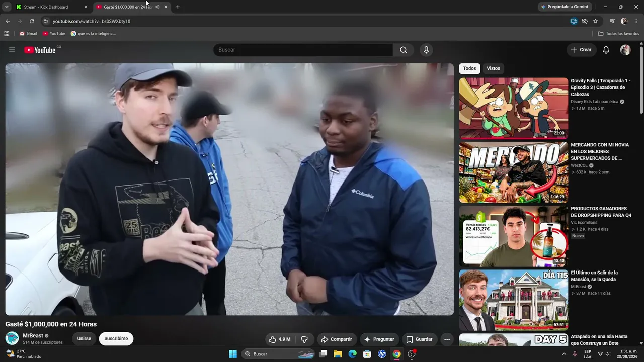Open the MrBeast channel name link

(33, 336)
